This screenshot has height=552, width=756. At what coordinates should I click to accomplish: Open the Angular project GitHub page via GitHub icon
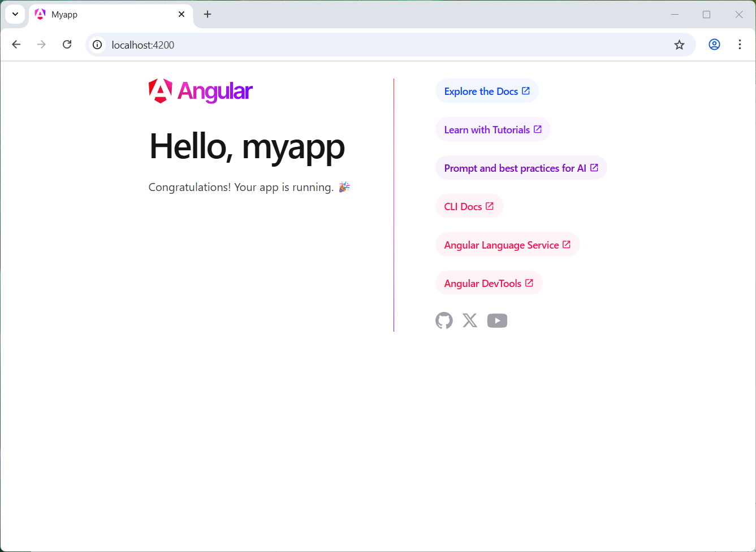pos(444,320)
